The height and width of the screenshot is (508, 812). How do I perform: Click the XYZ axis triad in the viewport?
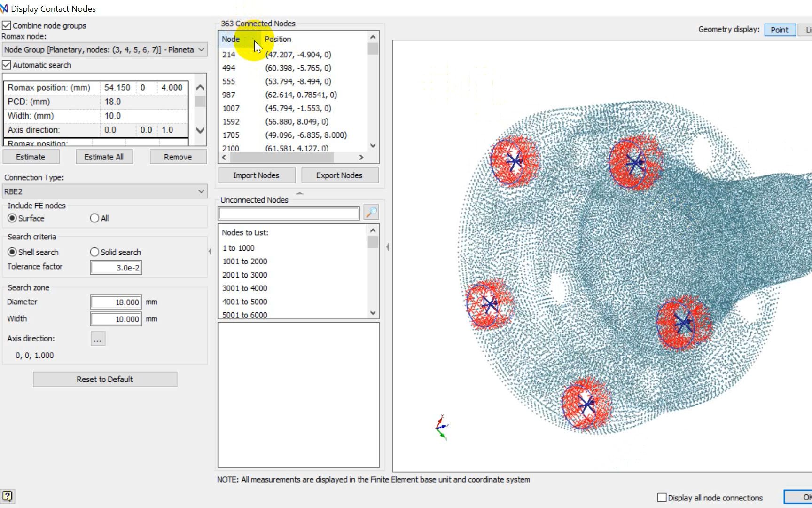click(x=442, y=427)
